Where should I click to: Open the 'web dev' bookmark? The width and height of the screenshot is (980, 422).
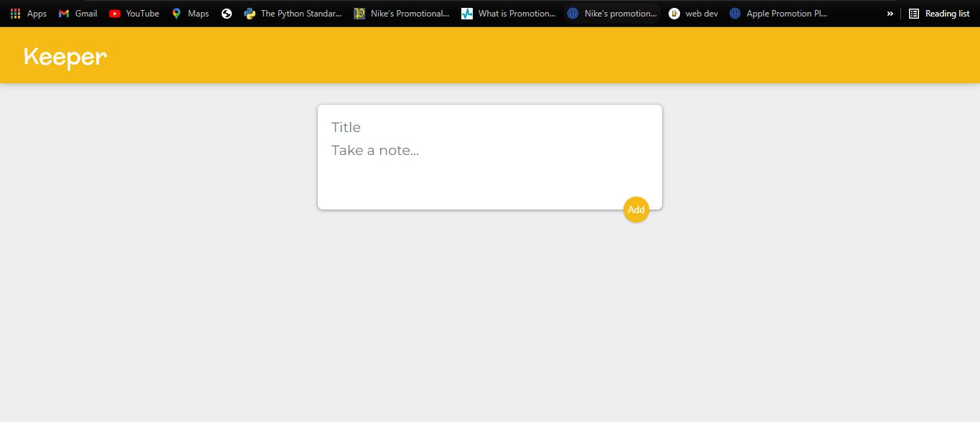tap(692, 13)
